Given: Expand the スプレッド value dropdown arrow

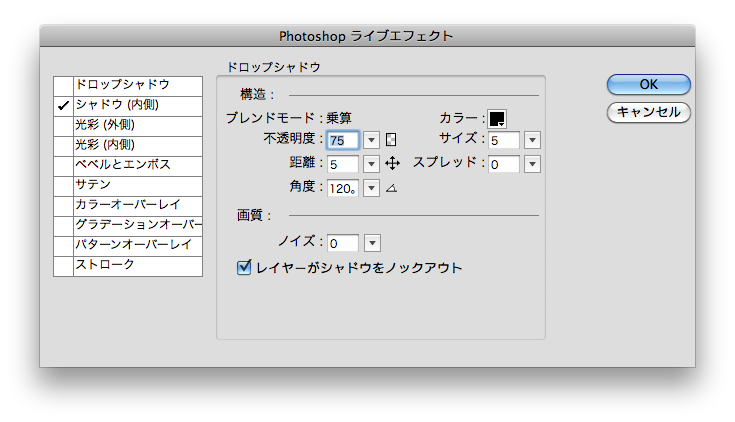Looking at the screenshot, I should (x=532, y=164).
